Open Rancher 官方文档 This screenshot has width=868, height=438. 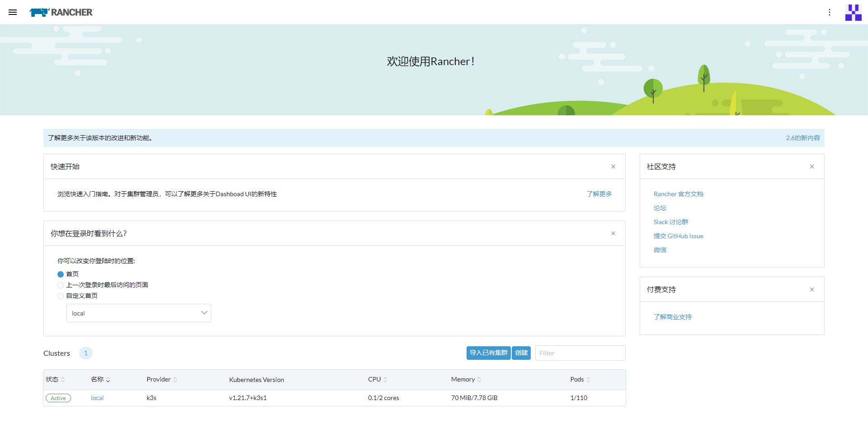pos(679,194)
